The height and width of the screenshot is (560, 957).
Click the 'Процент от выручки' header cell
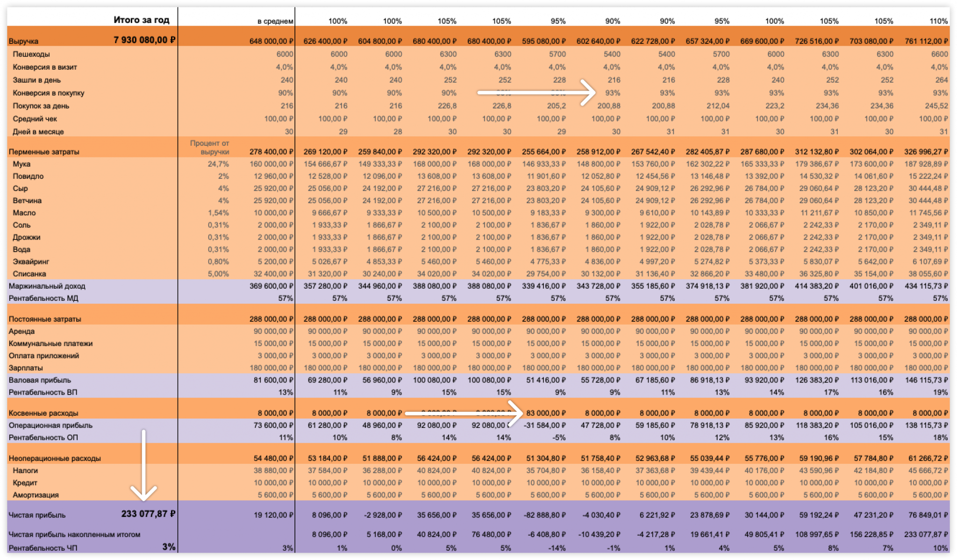pyautogui.click(x=209, y=147)
